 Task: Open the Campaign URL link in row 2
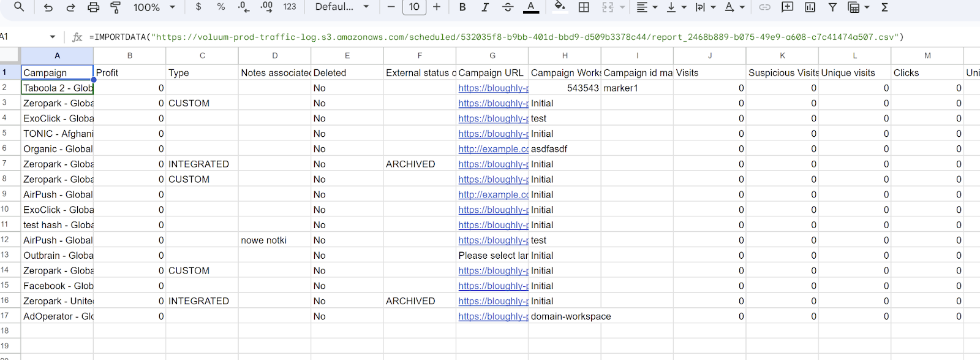click(493, 88)
